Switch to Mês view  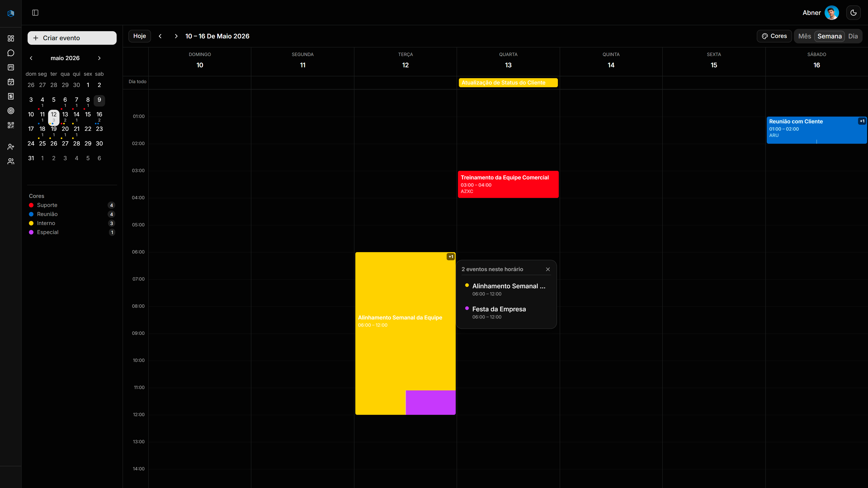tap(805, 36)
